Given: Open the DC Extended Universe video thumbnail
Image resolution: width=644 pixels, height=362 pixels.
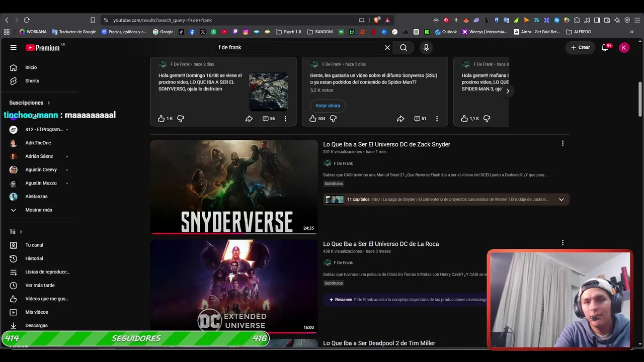Looking at the screenshot, I should click(x=234, y=287).
